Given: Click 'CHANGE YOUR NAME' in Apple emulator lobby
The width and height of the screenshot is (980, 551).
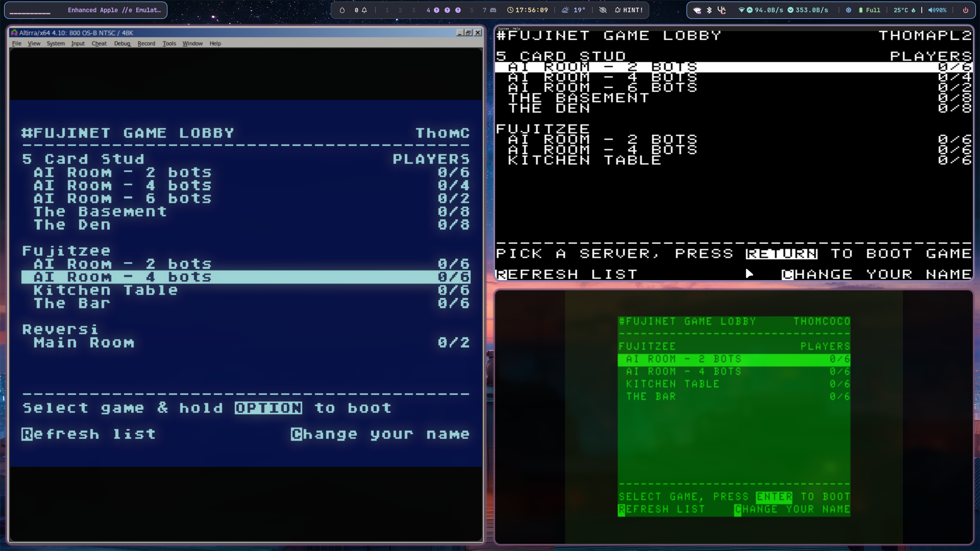Looking at the screenshot, I should point(877,274).
